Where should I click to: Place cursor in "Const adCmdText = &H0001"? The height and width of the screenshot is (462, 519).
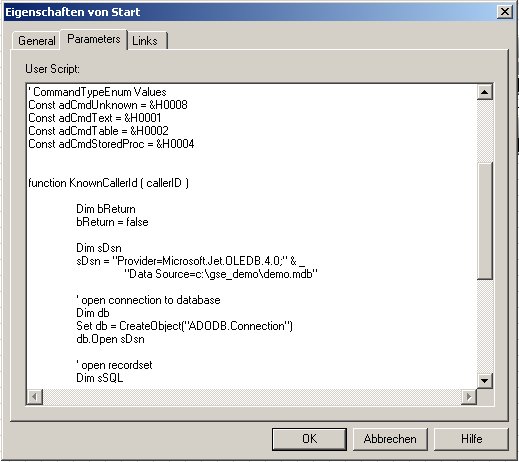click(95, 118)
